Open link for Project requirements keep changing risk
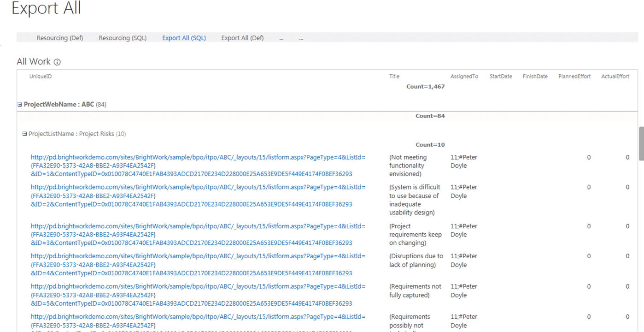Image resolution: width=644 pixels, height=332 pixels. click(x=198, y=234)
